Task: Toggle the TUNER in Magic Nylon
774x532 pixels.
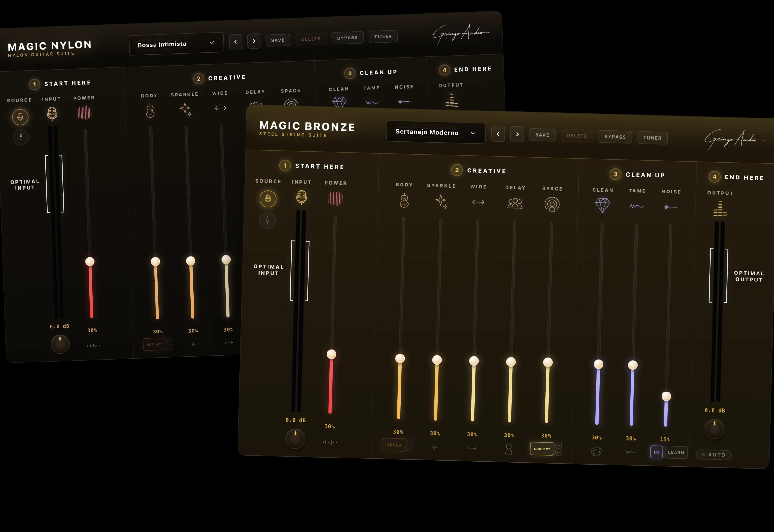Action: coord(383,36)
